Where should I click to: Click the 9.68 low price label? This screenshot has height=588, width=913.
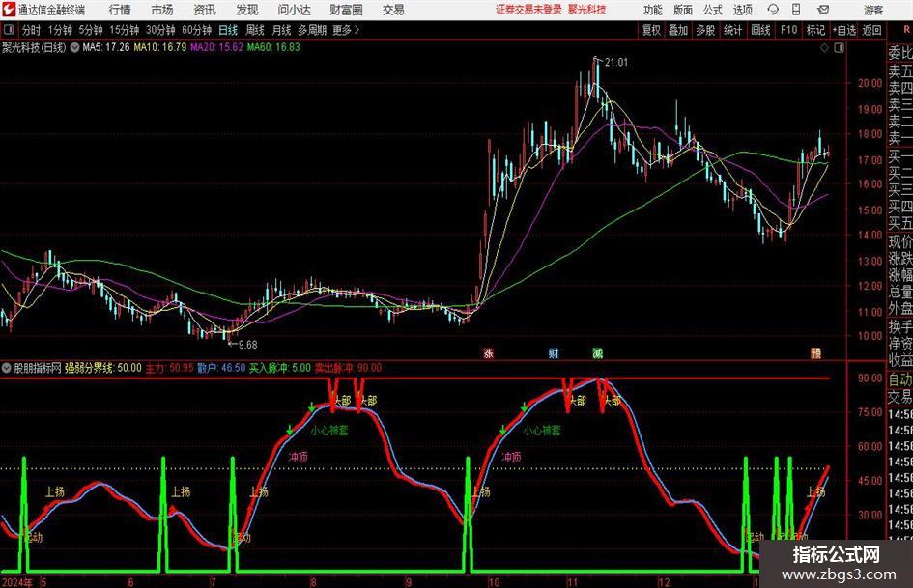tap(247, 345)
